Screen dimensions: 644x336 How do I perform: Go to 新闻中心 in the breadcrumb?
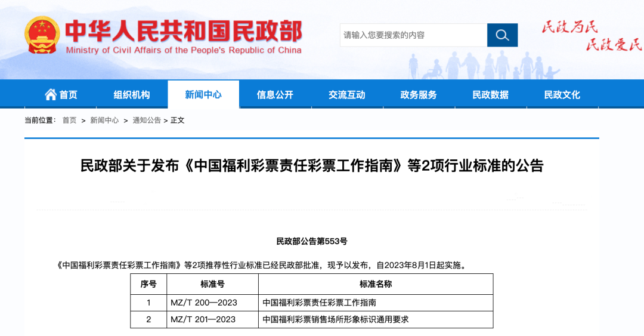click(x=104, y=120)
